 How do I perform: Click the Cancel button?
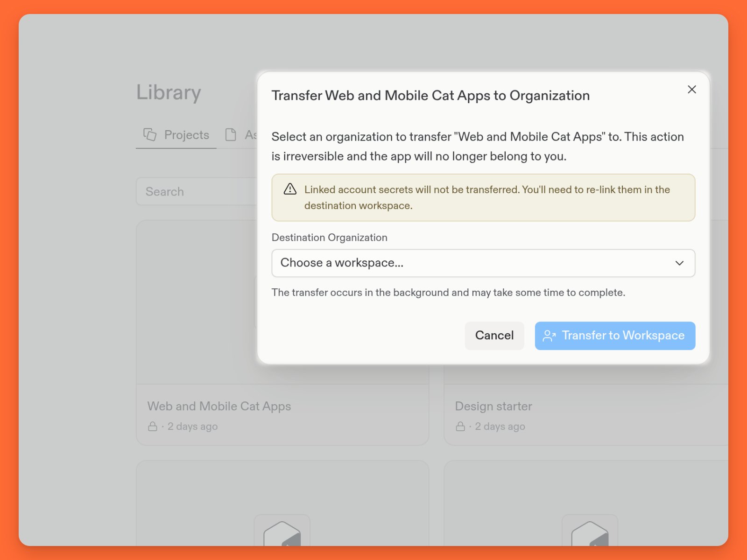494,336
